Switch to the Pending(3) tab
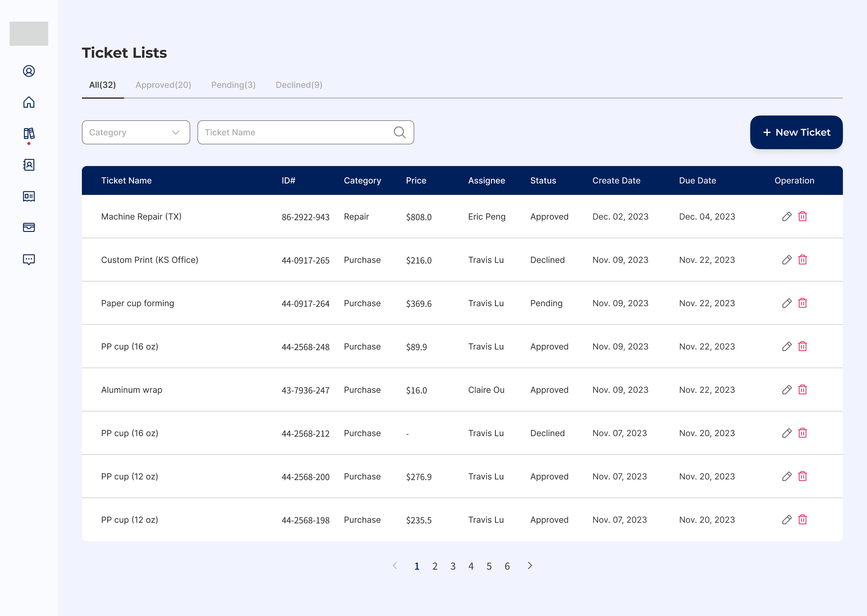The image size is (867, 616). tap(233, 85)
